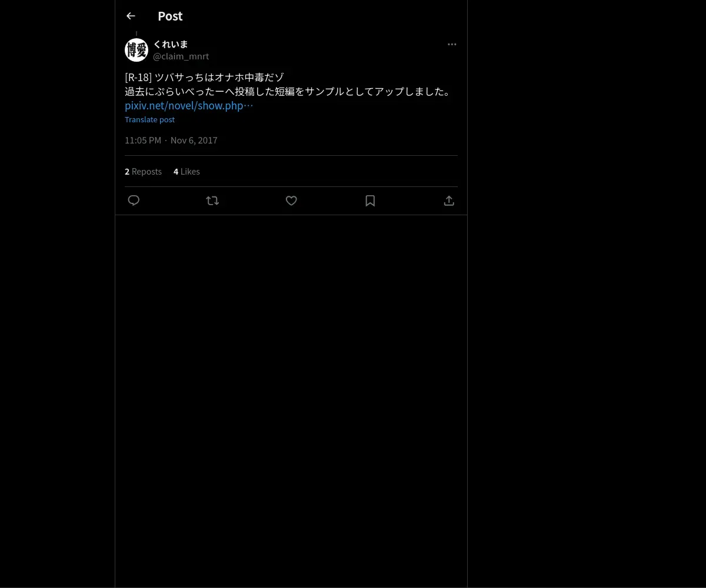View the 4 Likes list
The width and height of the screenshot is (706, 588).
click(187, 172)
